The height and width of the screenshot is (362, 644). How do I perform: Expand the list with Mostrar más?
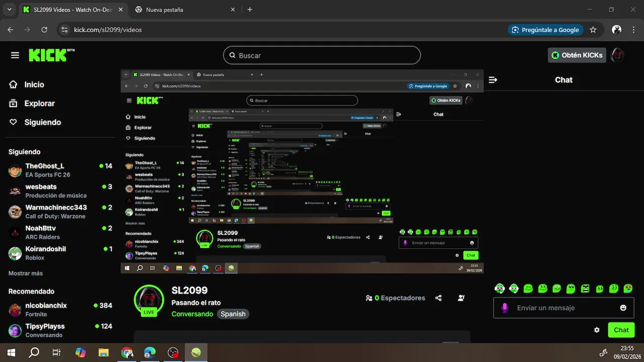pyautogui.click(x=26, y=274)
